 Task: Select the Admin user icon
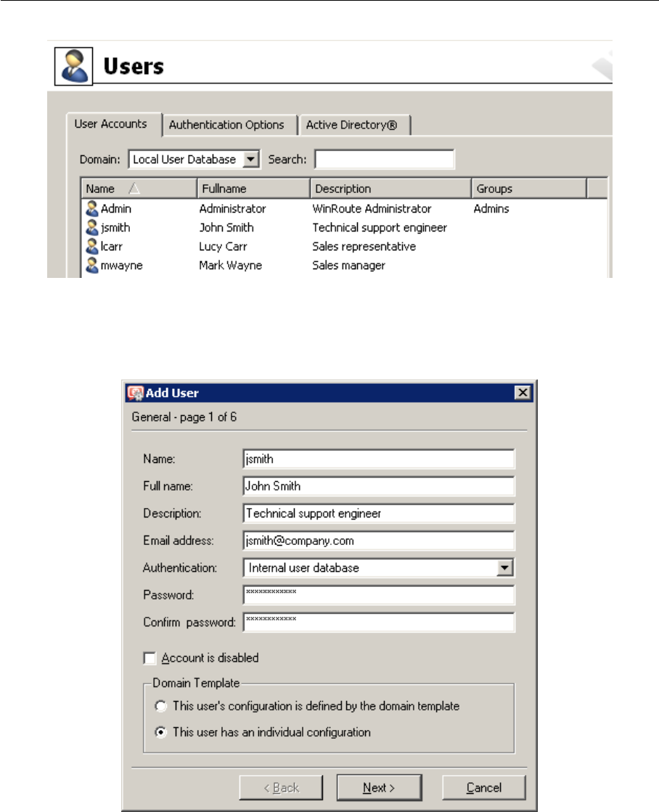(91, 209)
